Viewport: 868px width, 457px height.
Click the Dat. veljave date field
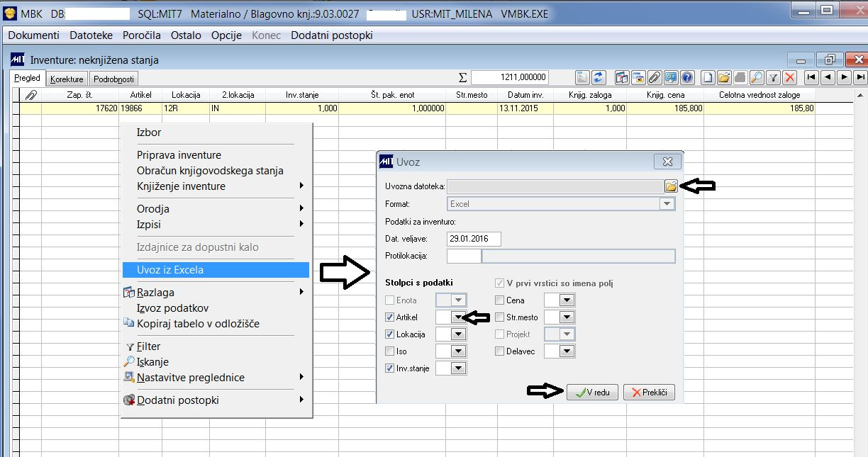tap(475, 239)
